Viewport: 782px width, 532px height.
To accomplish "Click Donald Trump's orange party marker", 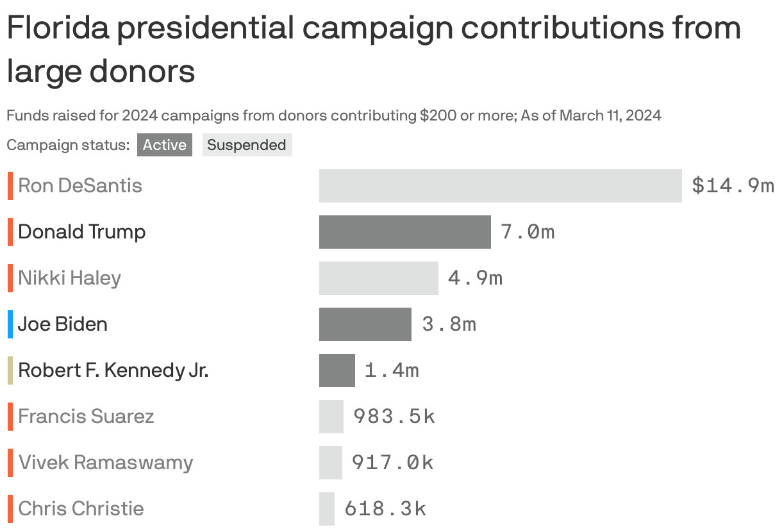I will (x=10, y=231).
